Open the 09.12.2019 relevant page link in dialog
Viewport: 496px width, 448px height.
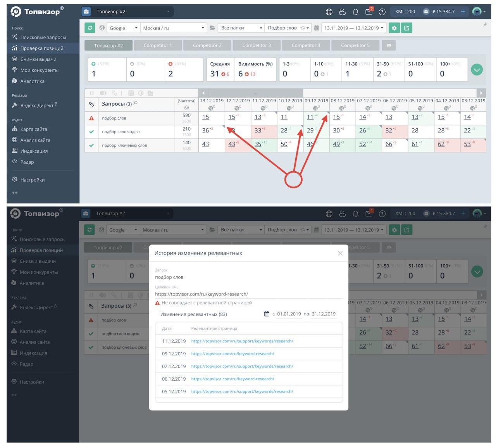coord(232,353)
